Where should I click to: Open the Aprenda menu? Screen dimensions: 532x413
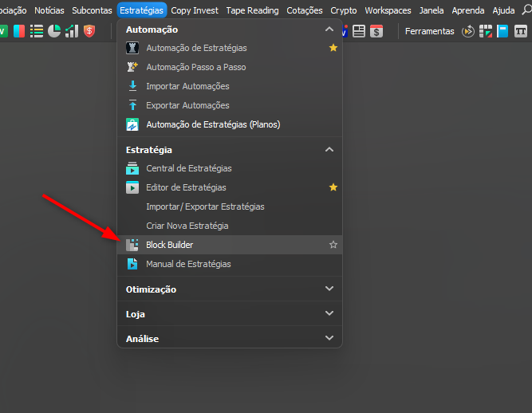(468, 10)
